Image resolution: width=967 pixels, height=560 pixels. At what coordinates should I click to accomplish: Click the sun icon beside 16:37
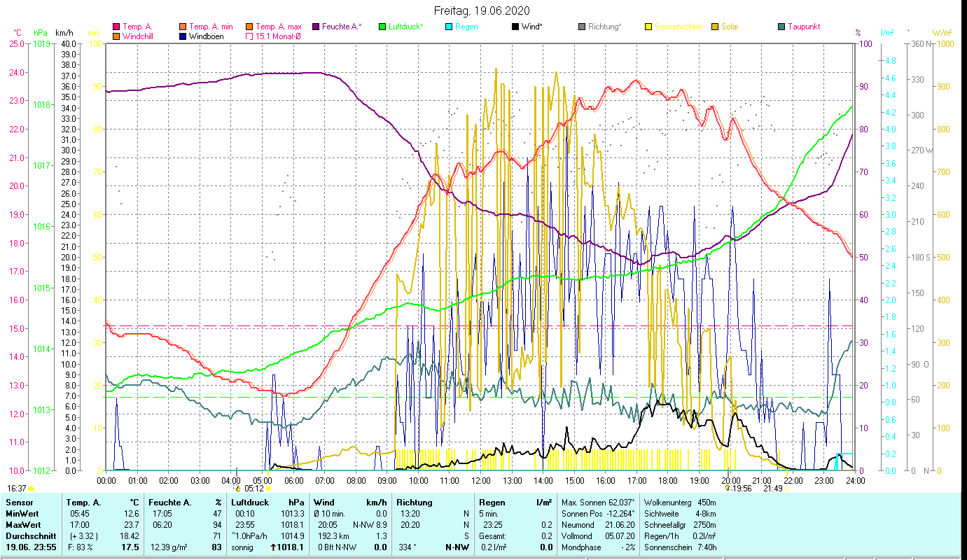tap(31, 489)
